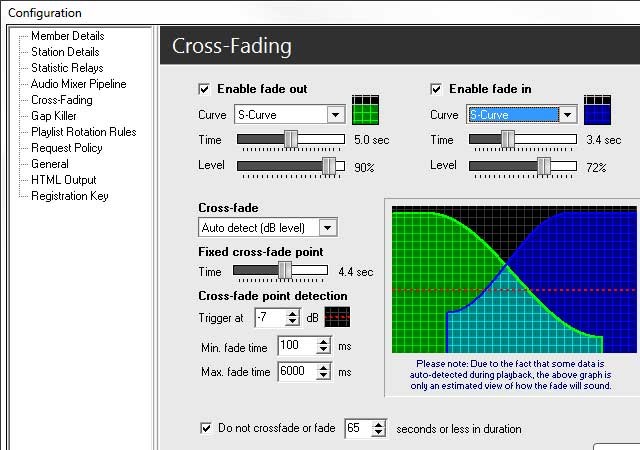Click the fade out Time slider
The image size is (640, 450).
pos(290,140)
